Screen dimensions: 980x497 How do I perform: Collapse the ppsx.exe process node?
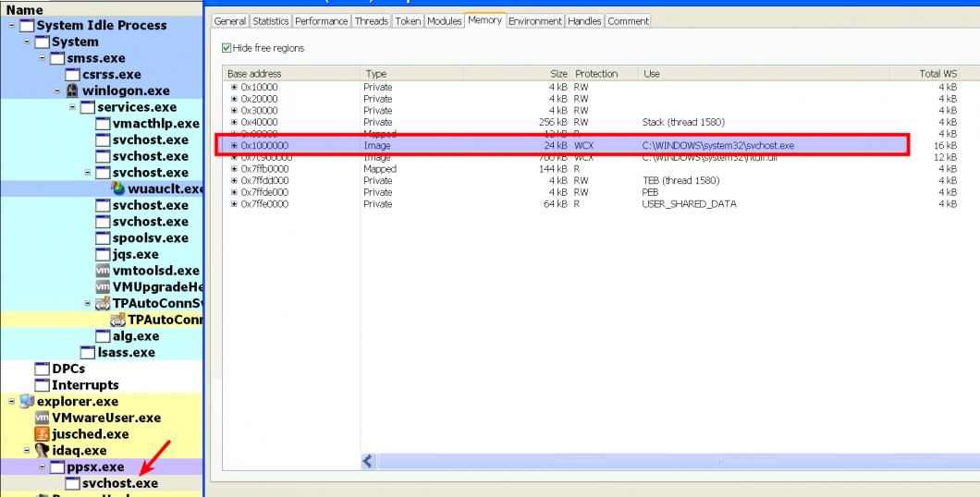point(42,467)
